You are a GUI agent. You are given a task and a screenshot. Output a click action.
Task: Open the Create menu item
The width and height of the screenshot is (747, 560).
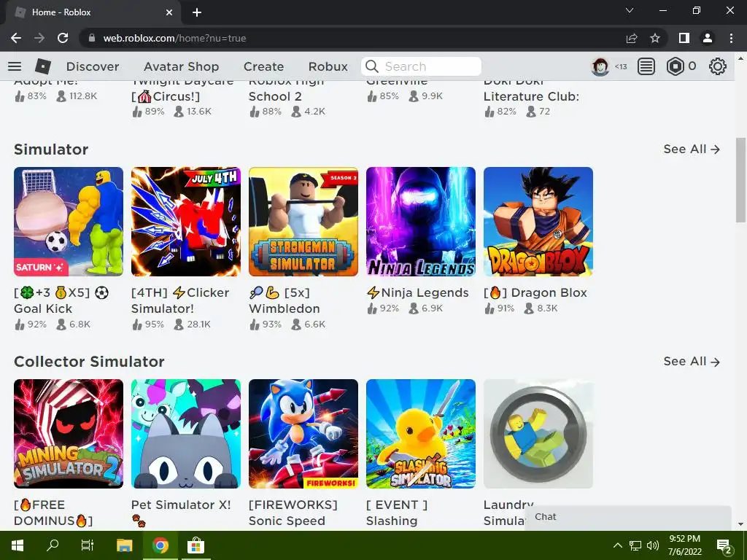coord(263,66)
